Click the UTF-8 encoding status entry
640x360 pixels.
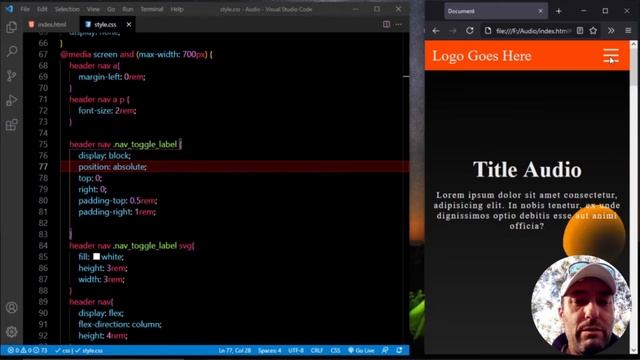click(x=296, y=350)
